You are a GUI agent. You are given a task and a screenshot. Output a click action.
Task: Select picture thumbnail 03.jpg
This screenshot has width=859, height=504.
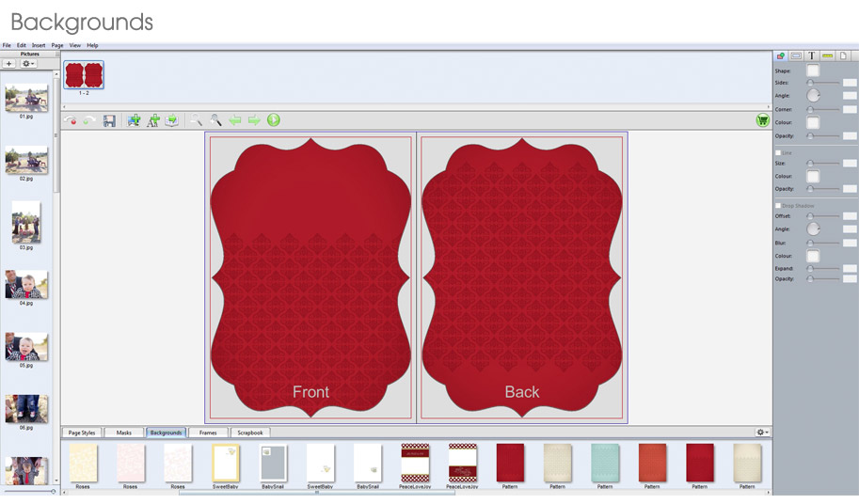click(26, 222)
